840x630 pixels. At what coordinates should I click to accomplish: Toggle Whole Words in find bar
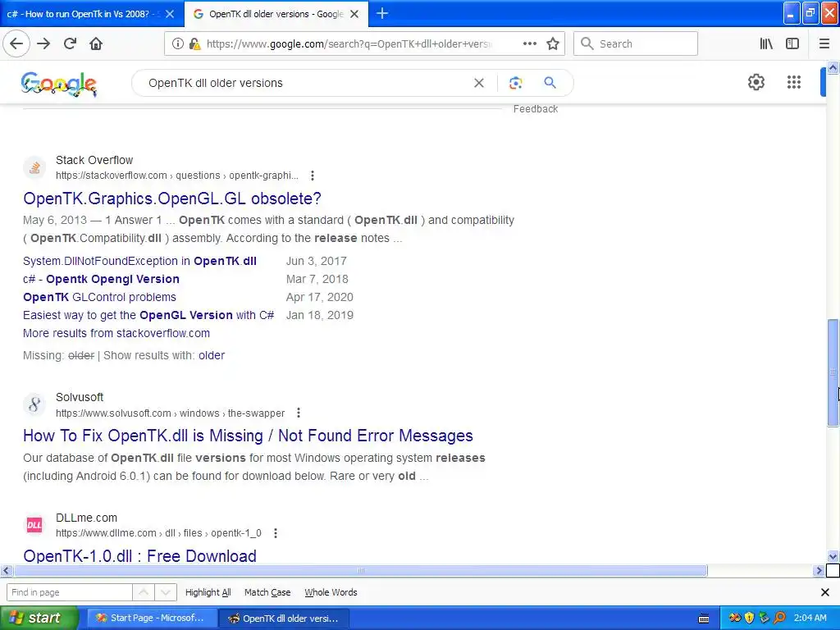point(331,592)
